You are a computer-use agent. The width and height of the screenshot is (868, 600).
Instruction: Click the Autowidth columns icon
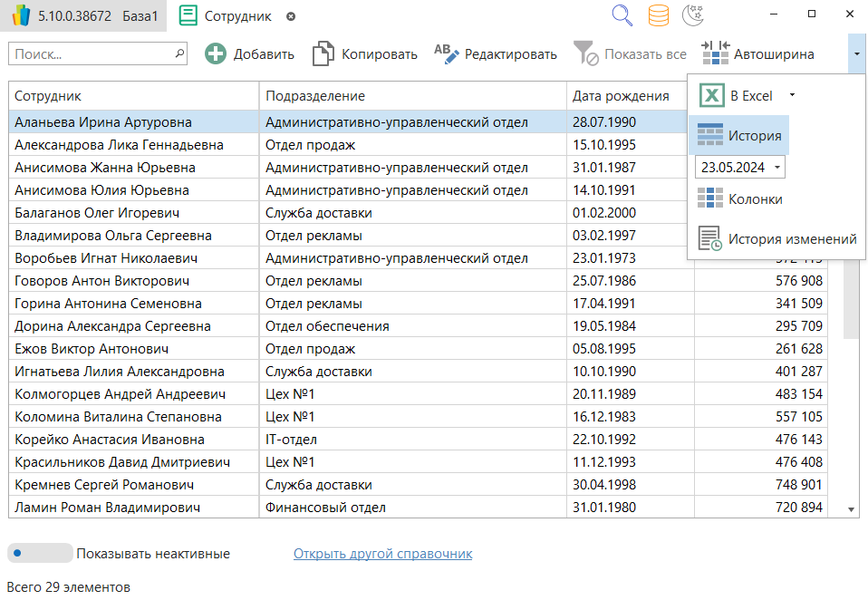[715, 54]
